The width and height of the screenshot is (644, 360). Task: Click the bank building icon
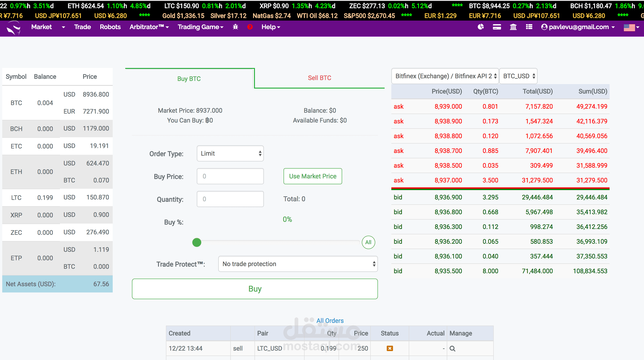pos(513,27)
